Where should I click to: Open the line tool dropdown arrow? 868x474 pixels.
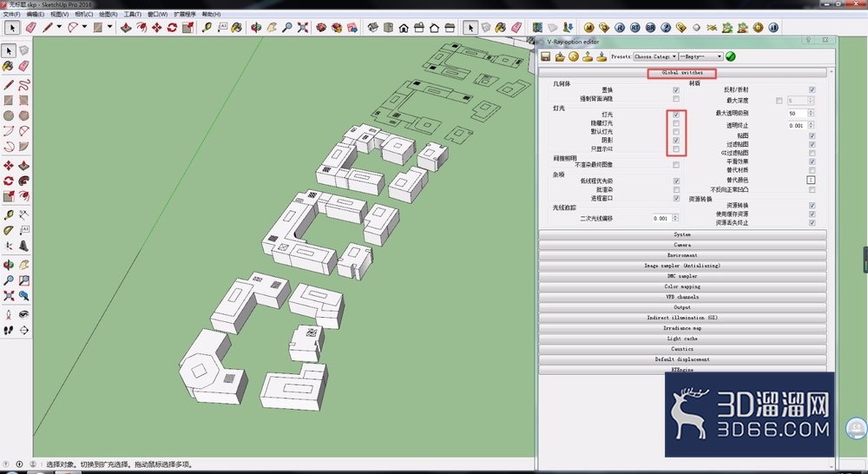pos(59,27)
